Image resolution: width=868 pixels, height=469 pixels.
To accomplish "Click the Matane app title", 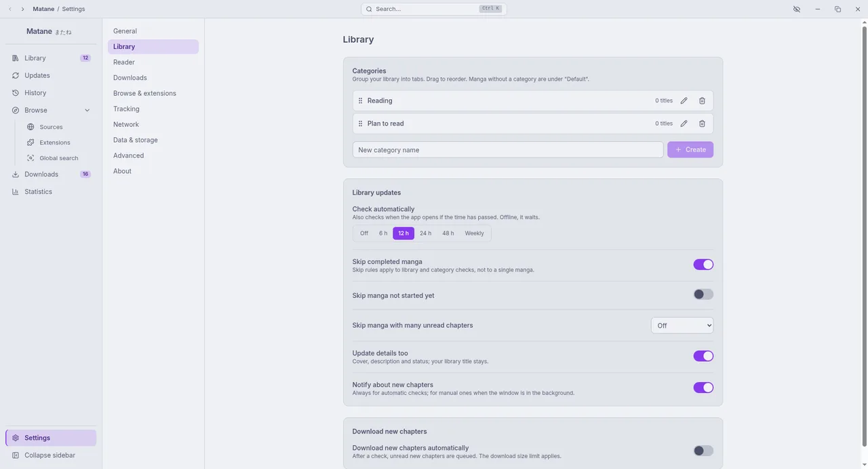I will tap(39, 31).
